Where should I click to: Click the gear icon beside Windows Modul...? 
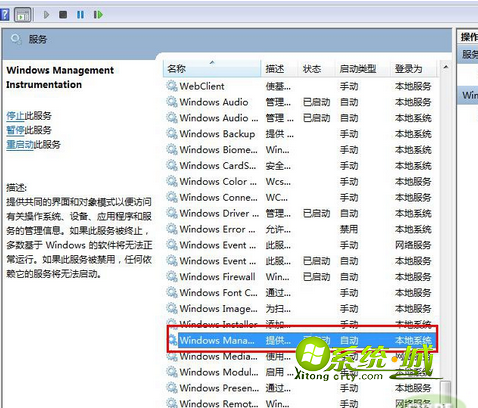(172, 372)
